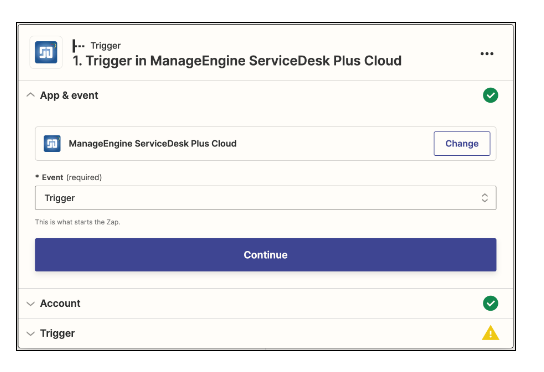The height and width of the screenshot is (372, 544).
Task: Collapse the App & event section chevron
Action: [x=31, y=95]
